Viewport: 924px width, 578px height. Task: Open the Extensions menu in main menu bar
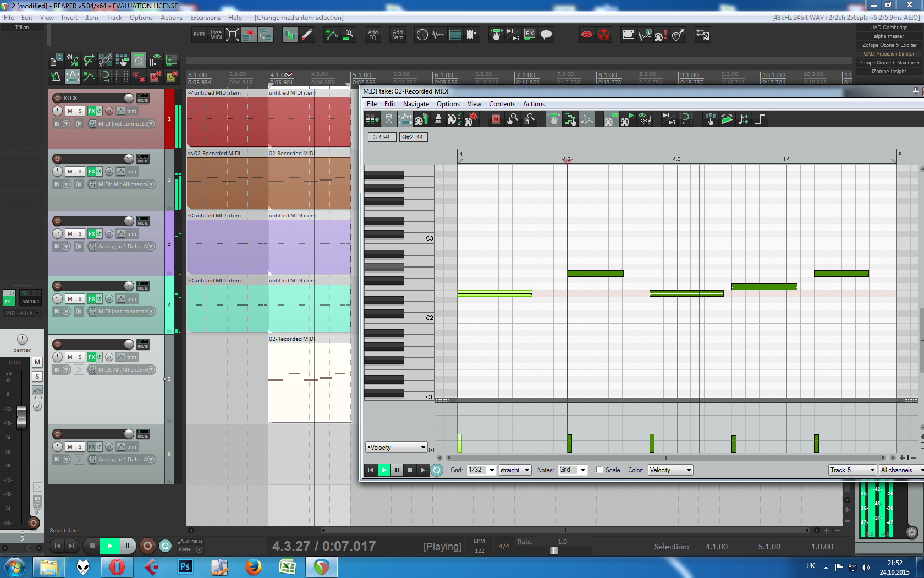click(x=205, y=18)
